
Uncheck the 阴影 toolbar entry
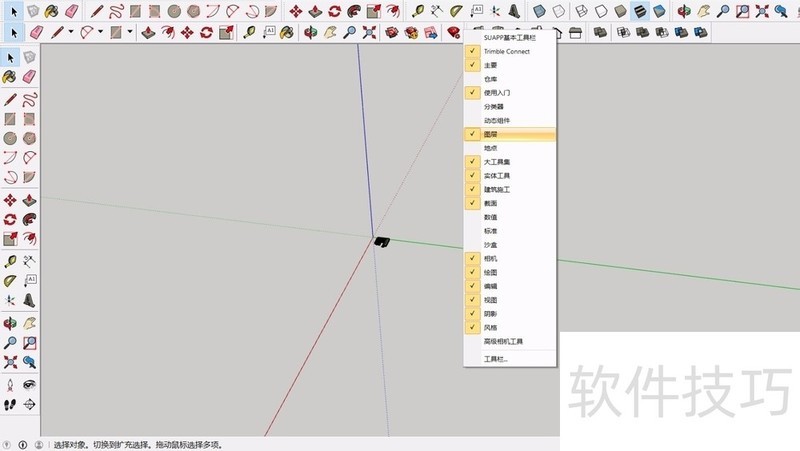(x=509, y=314)
